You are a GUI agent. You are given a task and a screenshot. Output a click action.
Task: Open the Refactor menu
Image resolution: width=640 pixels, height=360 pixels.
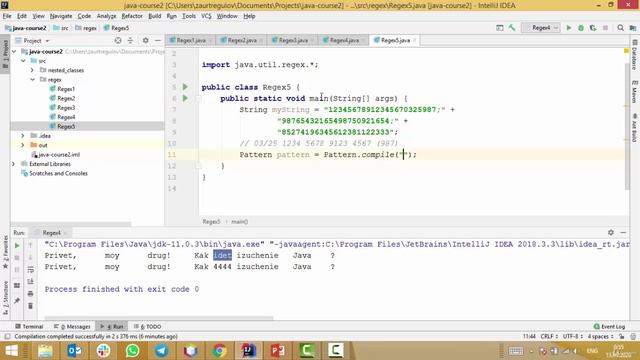tap(132, 16)
